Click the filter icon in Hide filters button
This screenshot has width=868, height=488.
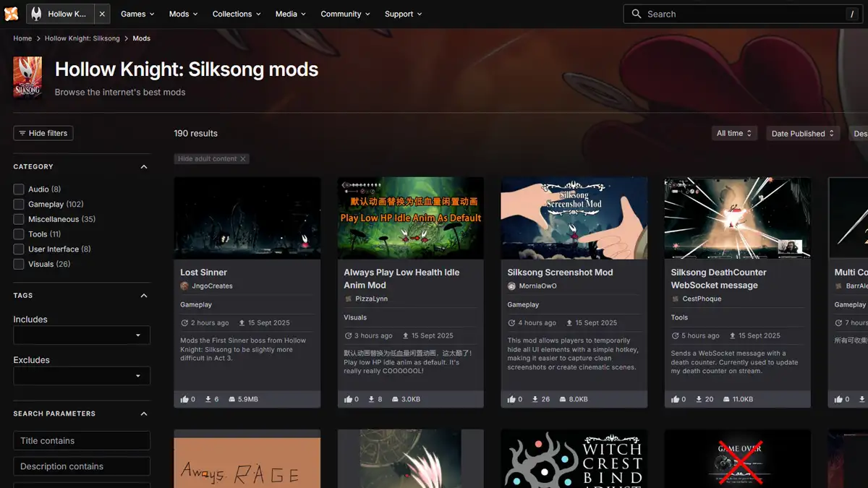[x=22, y=133]
